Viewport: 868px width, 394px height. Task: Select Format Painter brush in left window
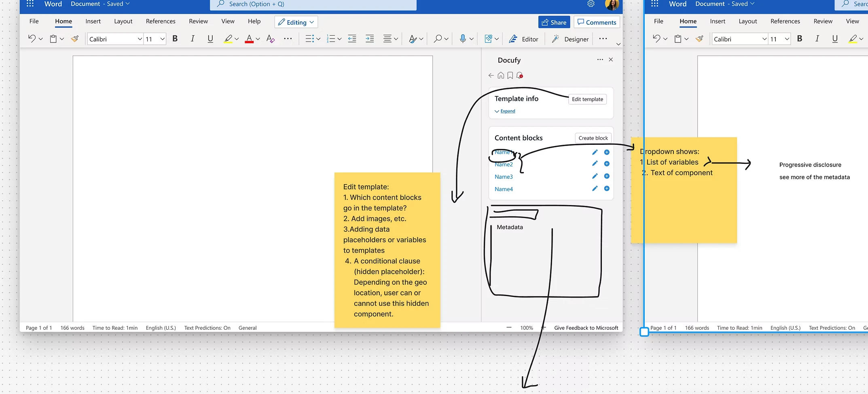pyautogui.click(x=75, y=39)
